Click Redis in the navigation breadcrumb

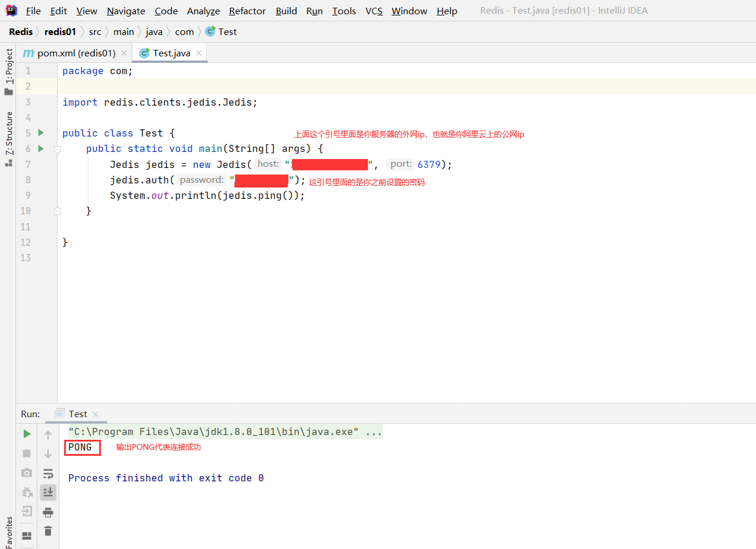(21, 31)
